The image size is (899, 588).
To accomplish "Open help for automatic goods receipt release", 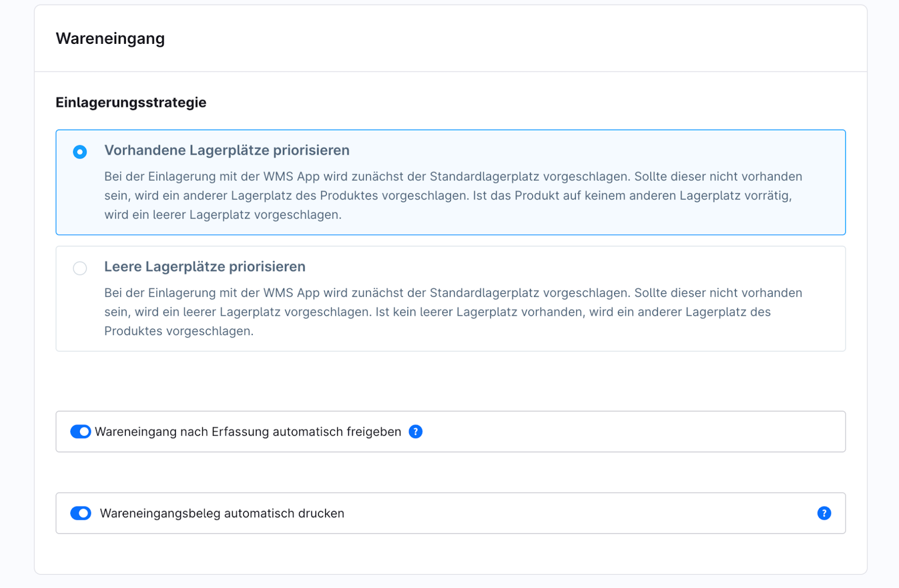I will (415, 432).
